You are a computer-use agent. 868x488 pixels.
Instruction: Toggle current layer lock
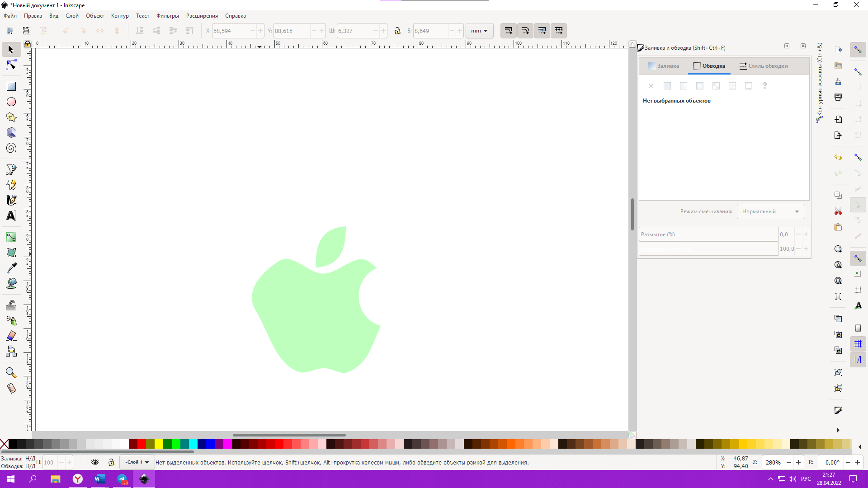pos(111,462)
